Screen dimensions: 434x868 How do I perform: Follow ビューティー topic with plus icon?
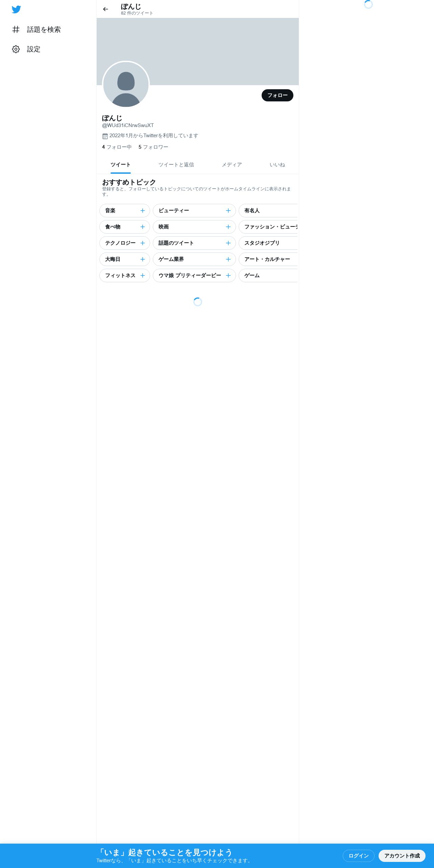[x=228, y=211]
